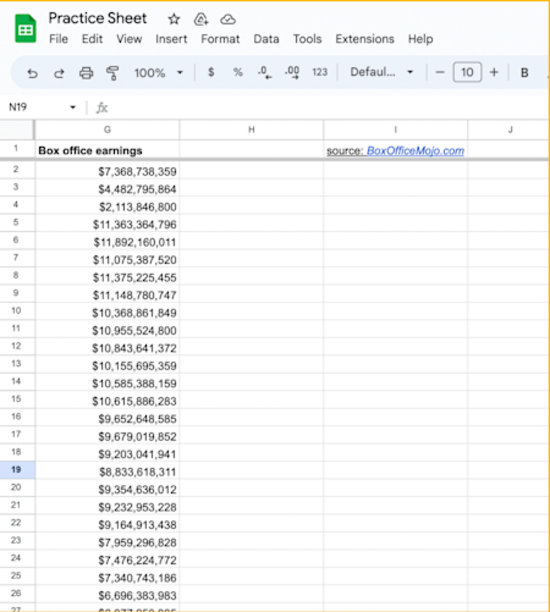Click the Google Sheets home icon
550x612 pixels.
click(25, 28)
